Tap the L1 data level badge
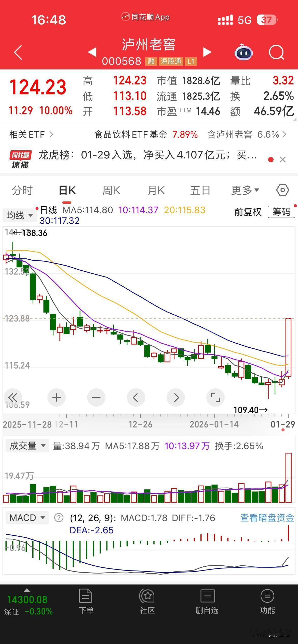 (191, 61)
